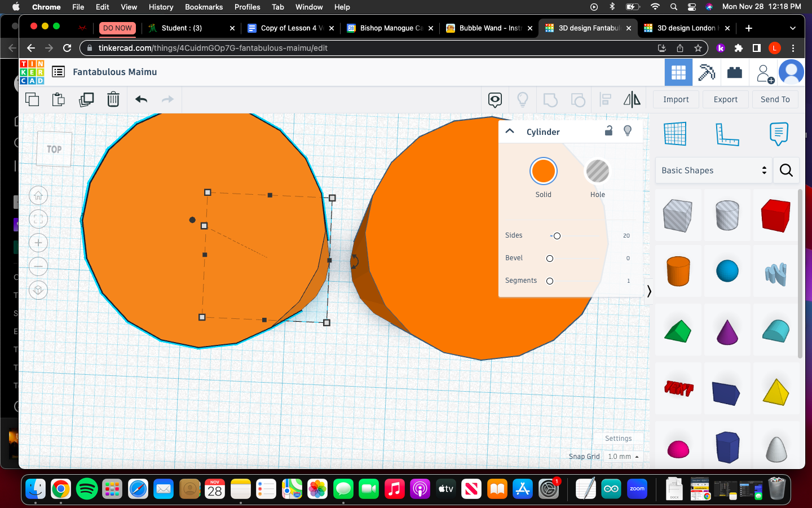This screenshot has width=812, height=508.
Task: Open the Chrome tab list chevron
Action: click(793, 28)
